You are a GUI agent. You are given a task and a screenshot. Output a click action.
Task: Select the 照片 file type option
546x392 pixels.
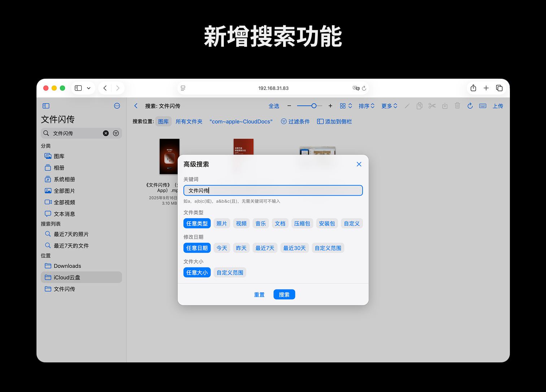pyautogui.click(x=222, y=223)
